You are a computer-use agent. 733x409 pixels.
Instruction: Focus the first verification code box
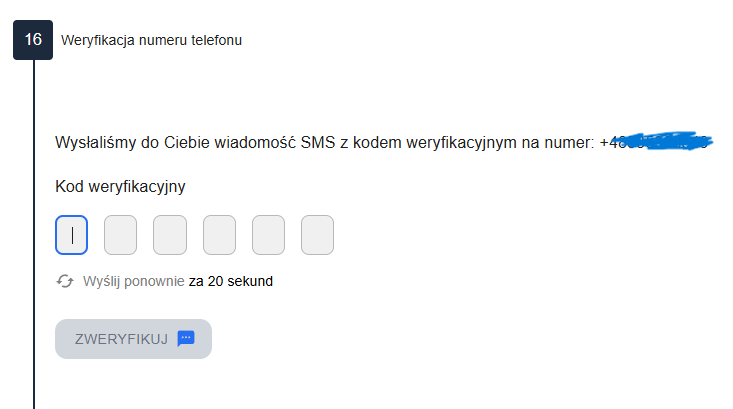pyautogui.click(x=71, y=235)
